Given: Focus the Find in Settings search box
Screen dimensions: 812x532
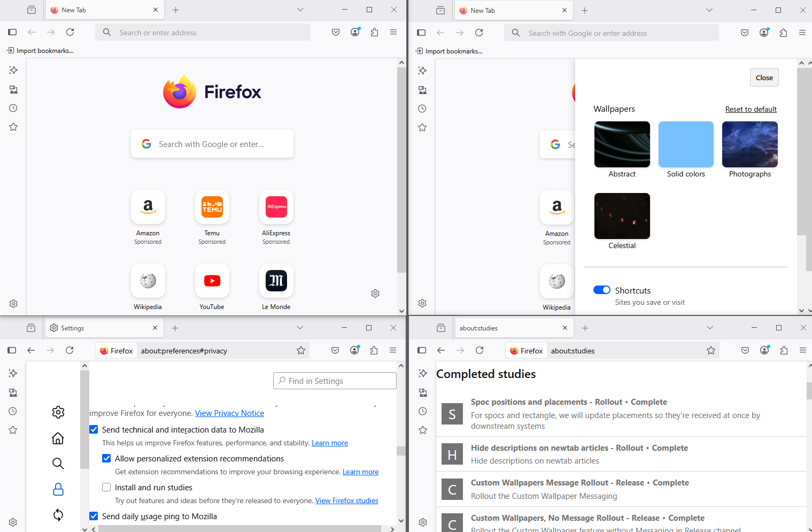Looking at the screenshot, I should click(335, 381).
